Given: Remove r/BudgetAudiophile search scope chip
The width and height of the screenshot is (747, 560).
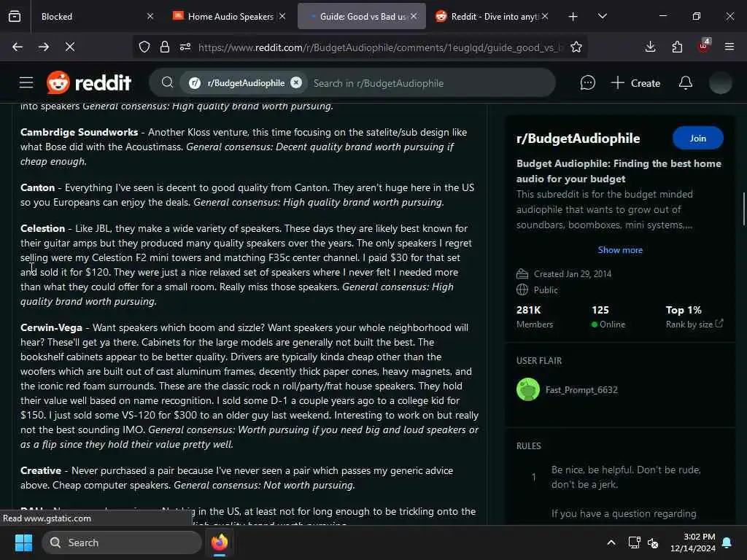Looking at the screenshot, I should (x=296, y=82).
